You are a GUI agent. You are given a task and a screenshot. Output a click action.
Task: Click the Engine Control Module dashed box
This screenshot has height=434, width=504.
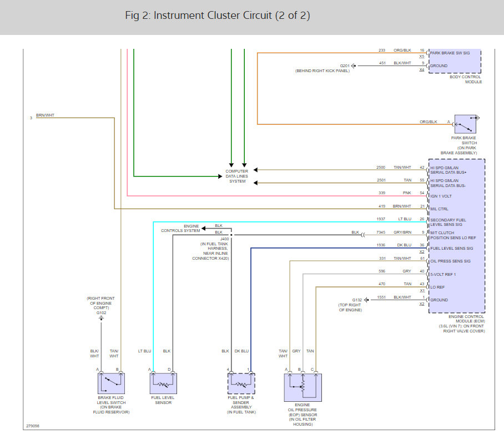457,236
